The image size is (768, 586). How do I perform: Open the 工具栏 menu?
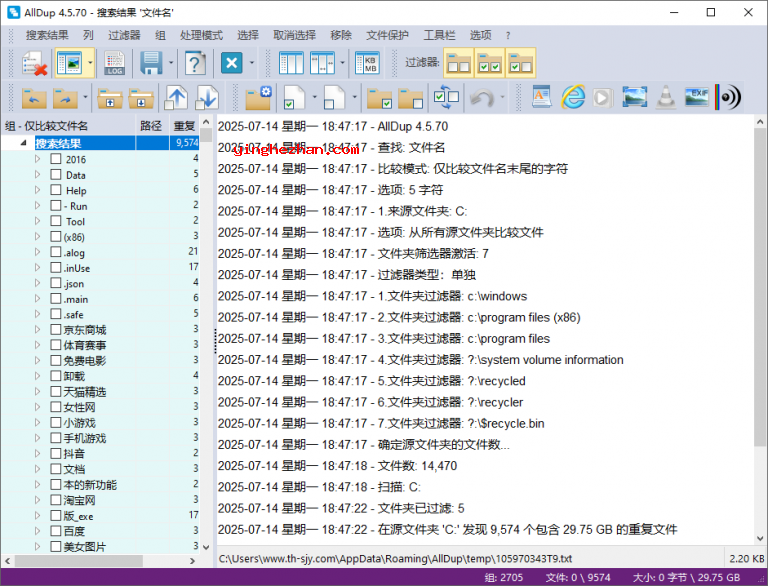point(439,35)
